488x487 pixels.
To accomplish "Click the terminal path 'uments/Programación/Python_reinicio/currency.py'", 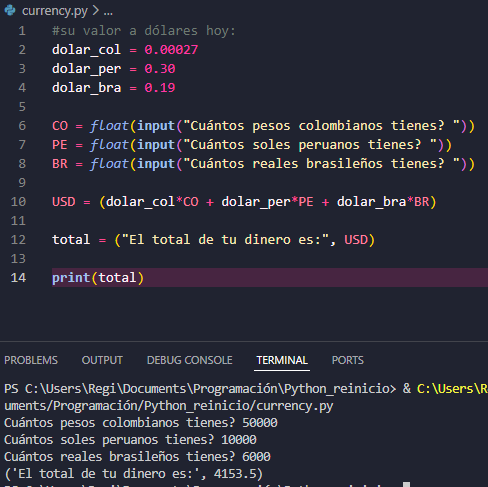I will 169,406.
